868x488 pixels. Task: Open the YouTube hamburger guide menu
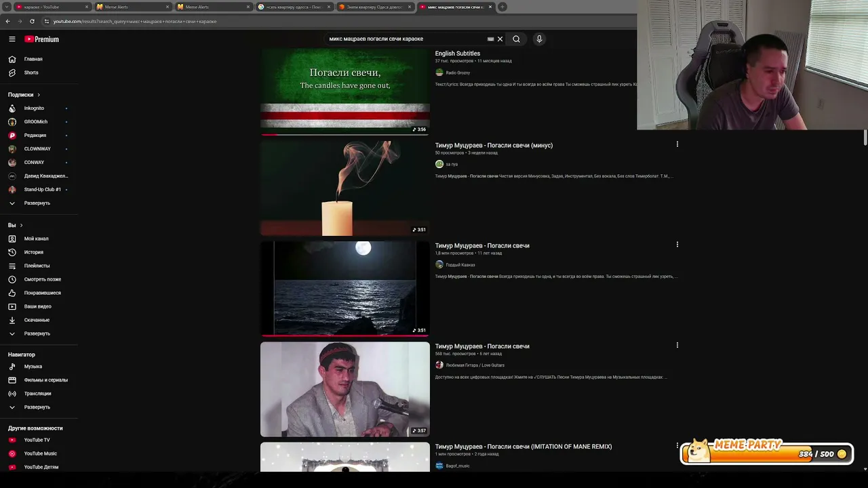[x=12, y=39]
